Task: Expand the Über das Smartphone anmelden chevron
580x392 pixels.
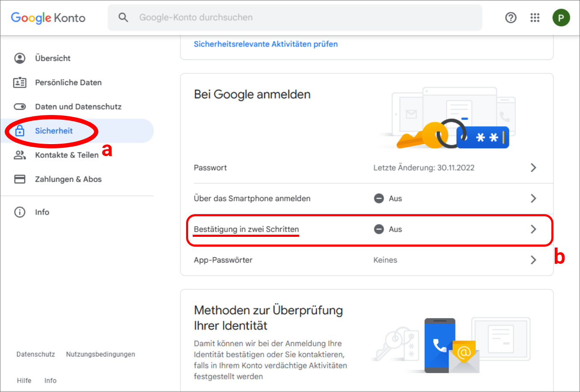Action: coord(533,198)
